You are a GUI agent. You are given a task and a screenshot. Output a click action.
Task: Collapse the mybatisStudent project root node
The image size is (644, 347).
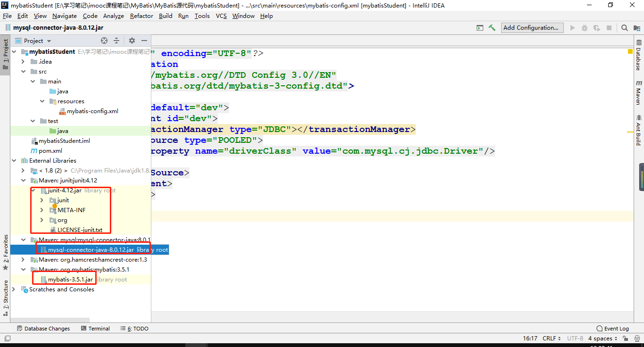pyautogui.click(x=13, y=51)
